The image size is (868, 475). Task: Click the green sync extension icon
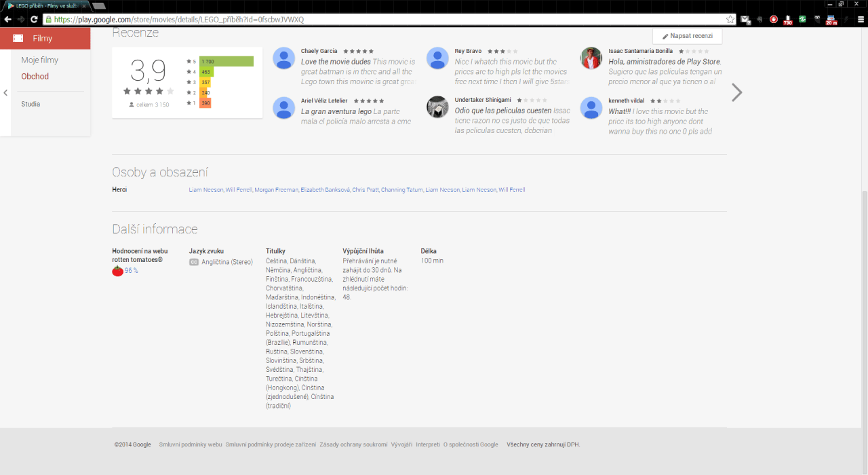pos(802,20)
